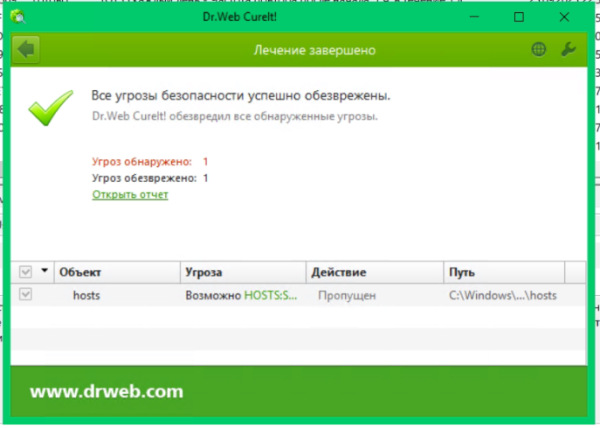Open scan settings via wrench icon
The width and height of the screenshot is (600, 428).
pos(568,49)
